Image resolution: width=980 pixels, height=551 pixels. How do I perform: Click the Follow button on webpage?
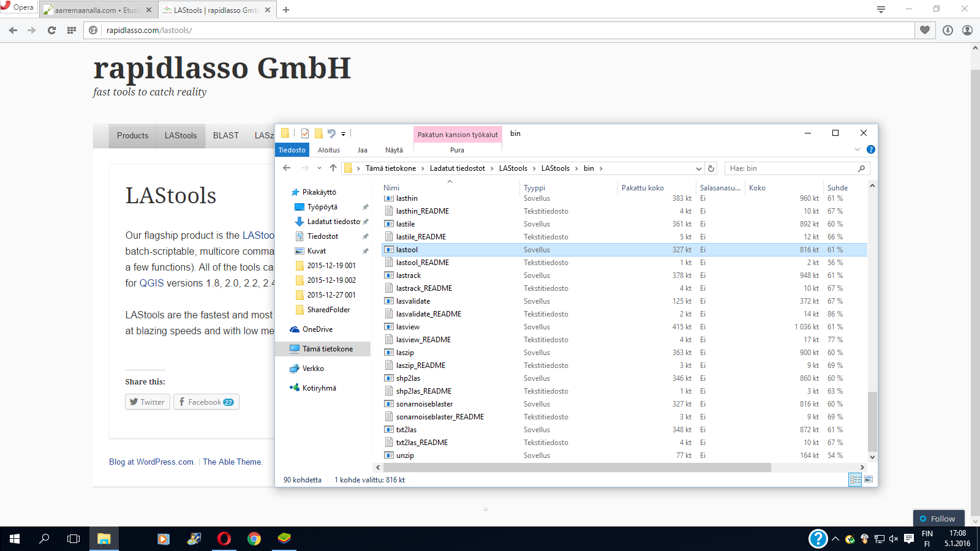pyautogui.click(x=938, y=519)
